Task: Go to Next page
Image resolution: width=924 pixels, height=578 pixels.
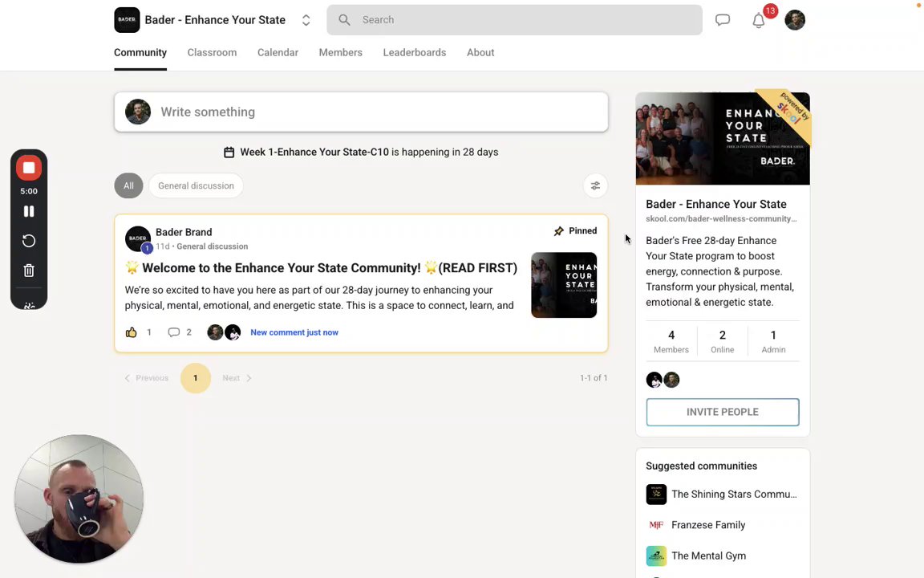Action: (237, 378)
